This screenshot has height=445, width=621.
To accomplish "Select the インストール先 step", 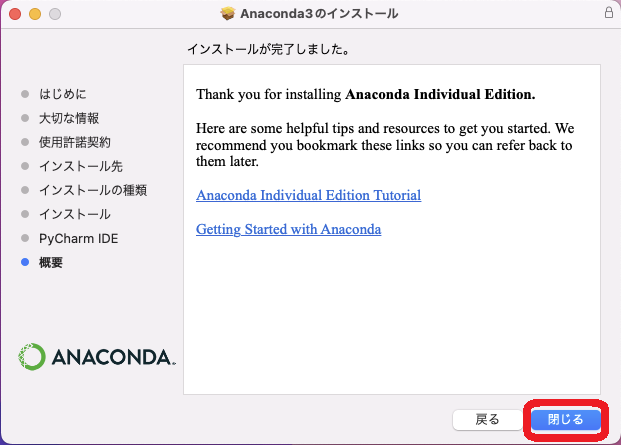I will click(x=81, y=166).
